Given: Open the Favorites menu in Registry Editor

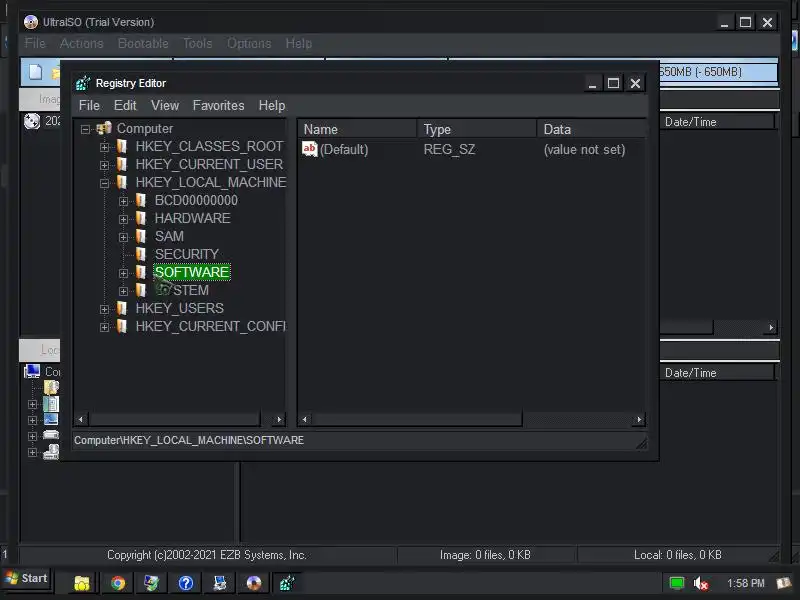Looking at the screenshot, I should [218, 106].
